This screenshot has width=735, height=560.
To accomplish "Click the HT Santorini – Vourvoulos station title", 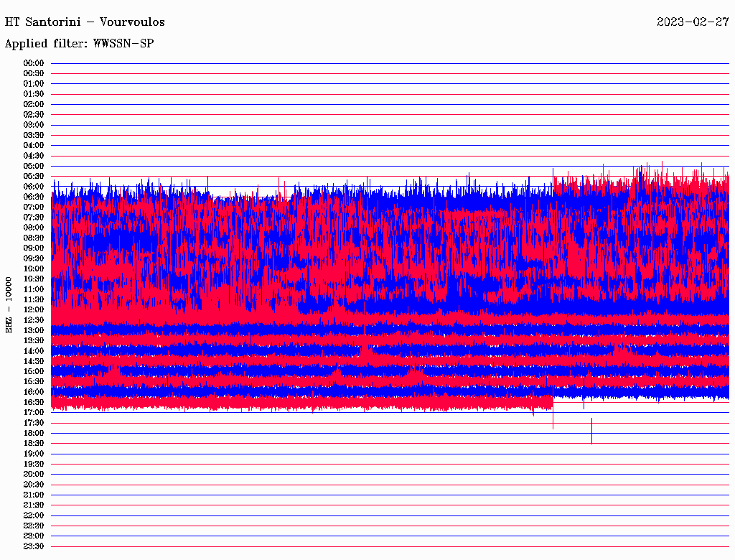I will point(85,22).
